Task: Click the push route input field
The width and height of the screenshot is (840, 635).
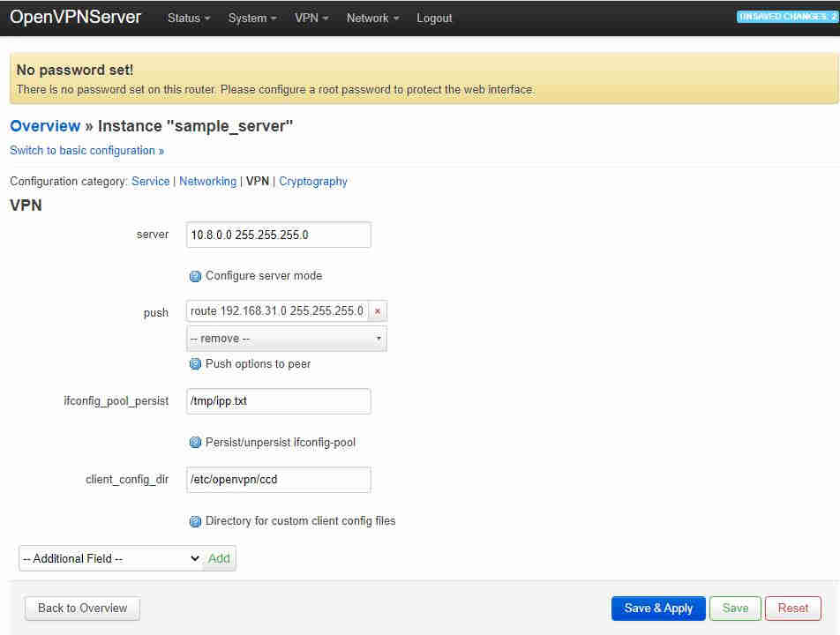Action: tap(277, 311)
